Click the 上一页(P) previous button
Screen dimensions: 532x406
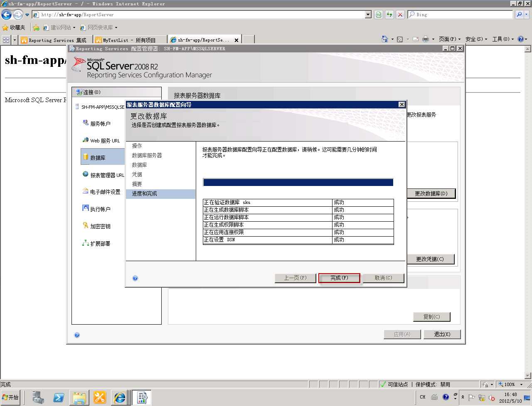pyautogui.click(x=295, y=278)
